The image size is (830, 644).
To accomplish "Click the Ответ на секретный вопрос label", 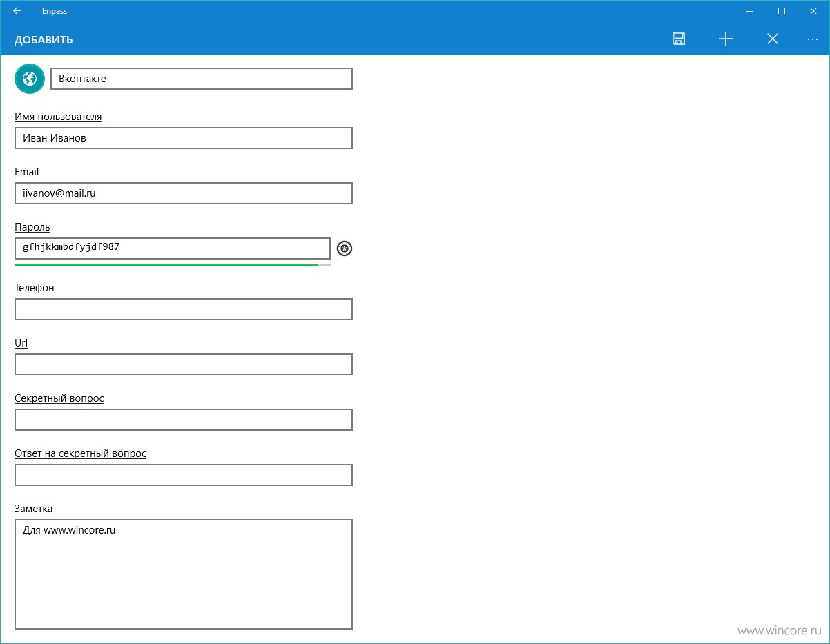I will 81,453.
